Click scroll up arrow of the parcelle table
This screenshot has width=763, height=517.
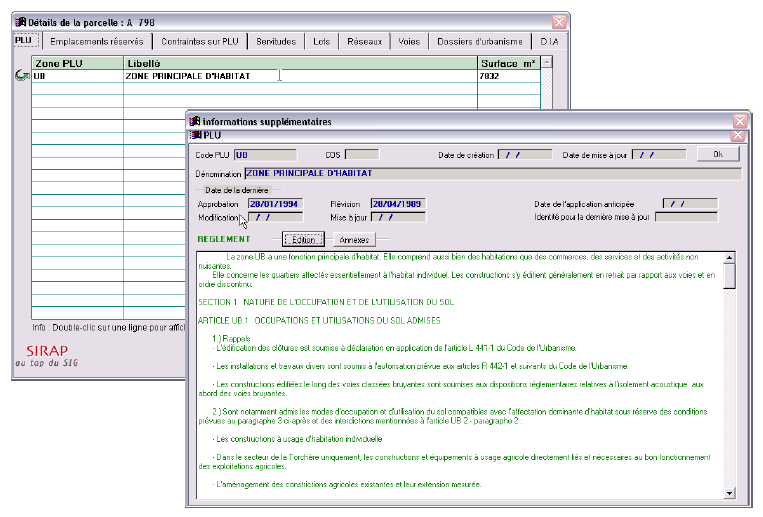[547, 62]
